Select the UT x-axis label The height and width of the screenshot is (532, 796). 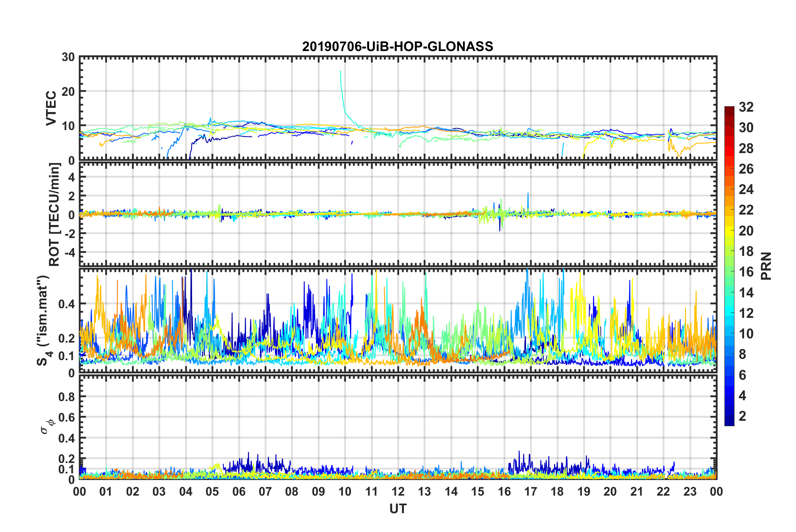tap(398, 508)
